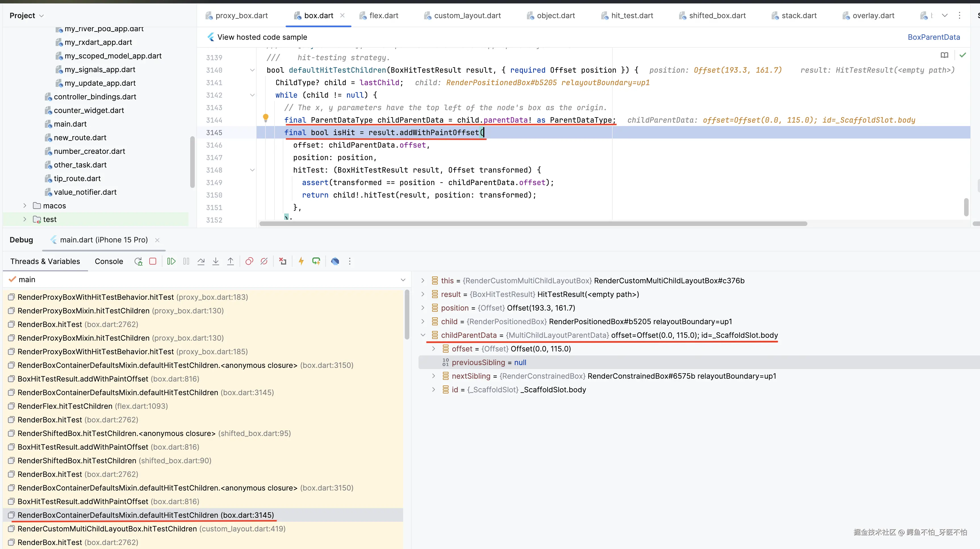This screenshot has height=549, width=980.
Task: Toggle reader mode book icon
Action: tap(944, 55)
